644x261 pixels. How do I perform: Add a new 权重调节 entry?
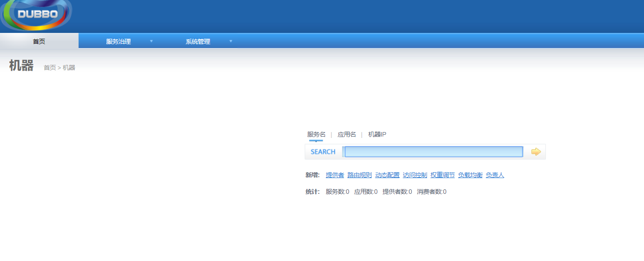click(x=443, y=175)
